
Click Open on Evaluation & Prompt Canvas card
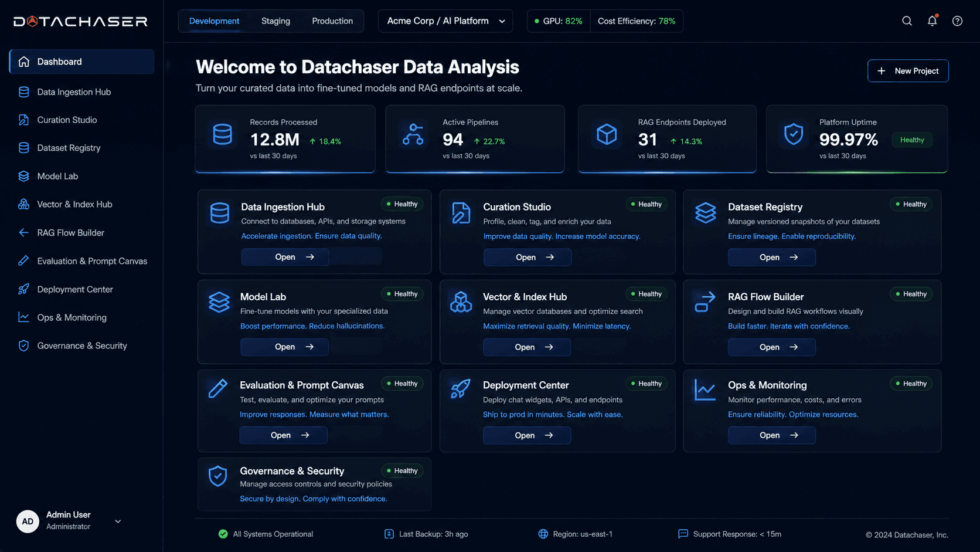point(283,435)
